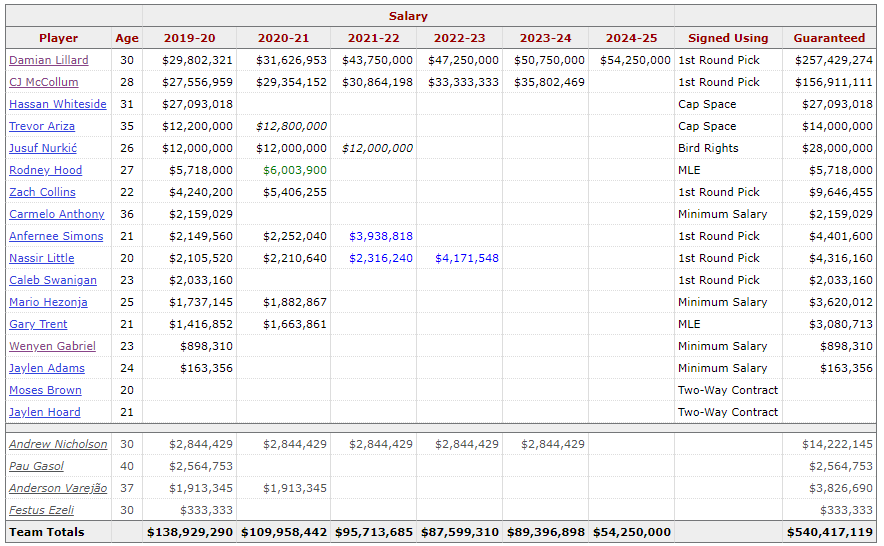Click the 2022-23 column header
Image resolution: width=884 pixels, height=546 pixels.
tap(459, 38)
